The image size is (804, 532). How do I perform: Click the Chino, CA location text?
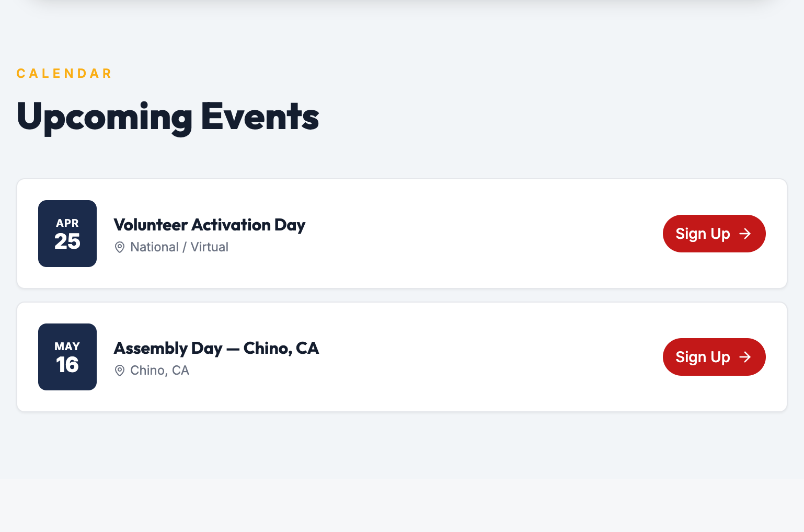(x=160, y=371)
